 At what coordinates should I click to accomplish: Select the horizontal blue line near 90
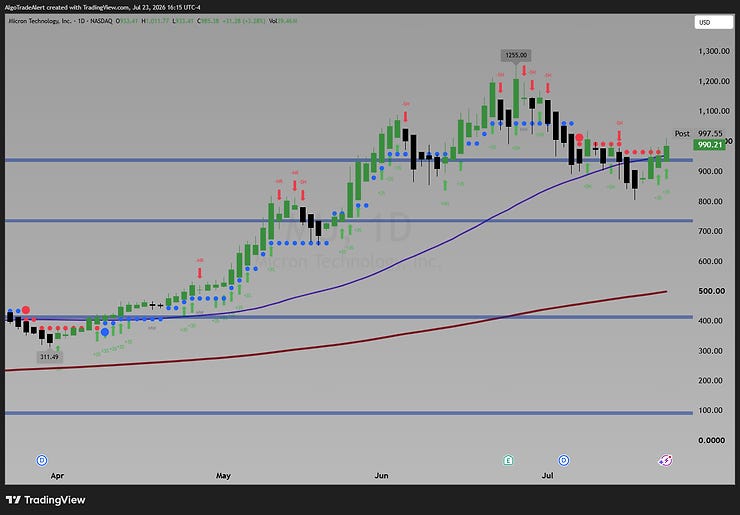coord(349,413)
